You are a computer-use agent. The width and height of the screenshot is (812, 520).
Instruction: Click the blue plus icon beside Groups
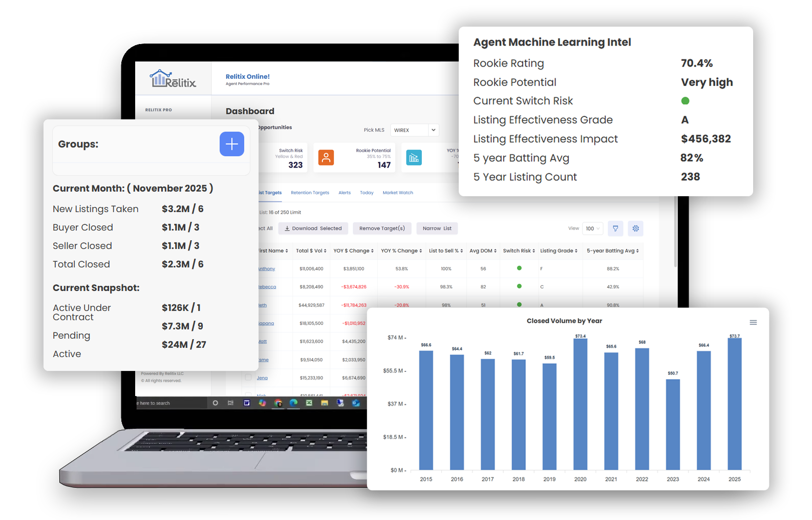pos(232,144)
